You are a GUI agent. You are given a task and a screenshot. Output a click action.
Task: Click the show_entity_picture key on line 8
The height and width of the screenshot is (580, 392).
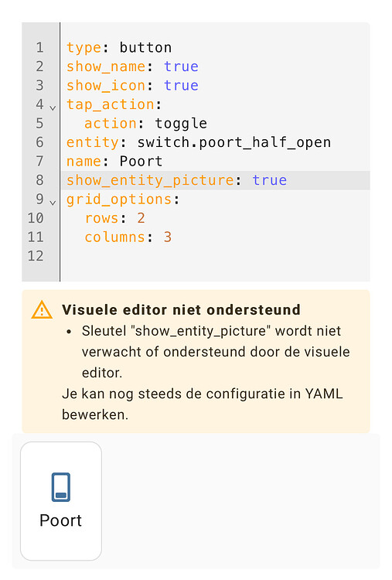pyautogui.click(x=150, y=180)
